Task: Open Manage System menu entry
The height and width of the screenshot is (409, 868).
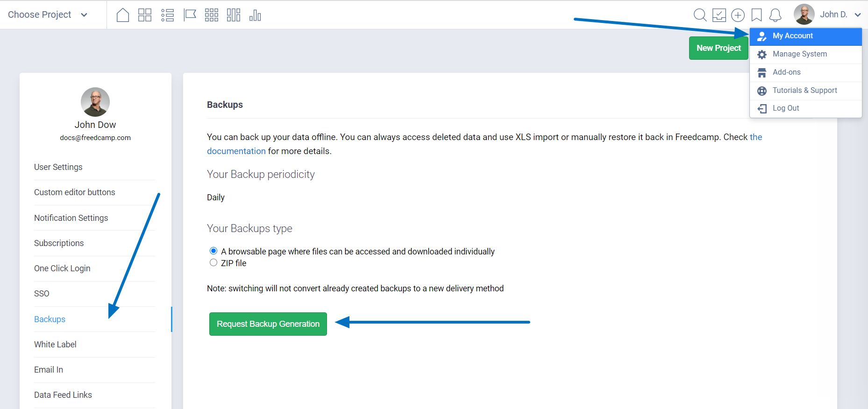Action: (x=799, y=54)
